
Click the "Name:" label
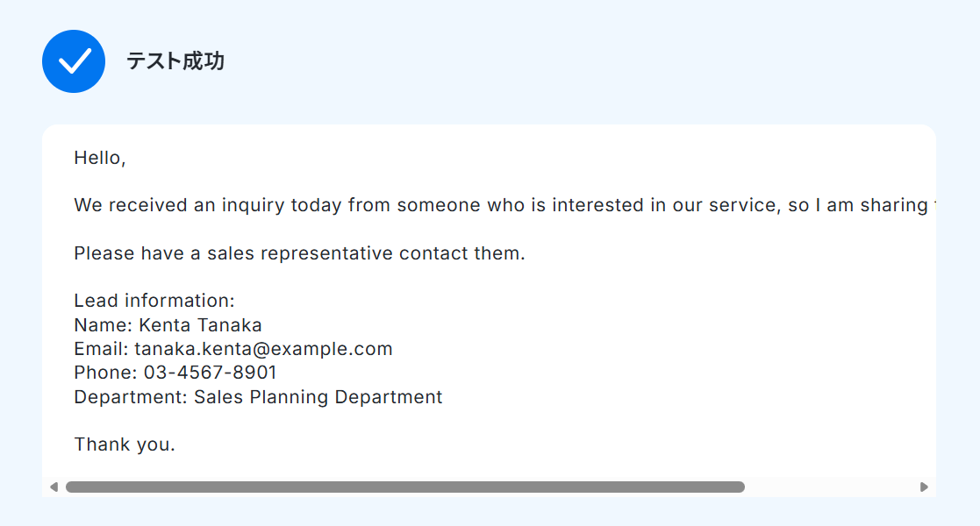[104, 325]
